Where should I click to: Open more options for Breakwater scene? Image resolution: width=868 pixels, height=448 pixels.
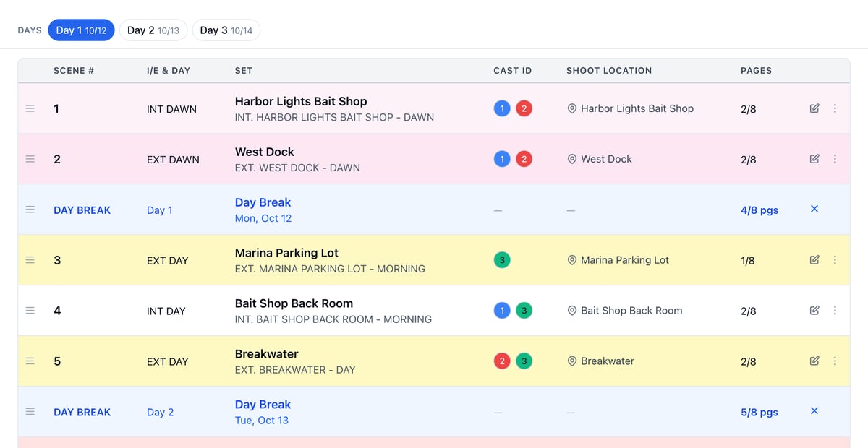pos(835,361)
